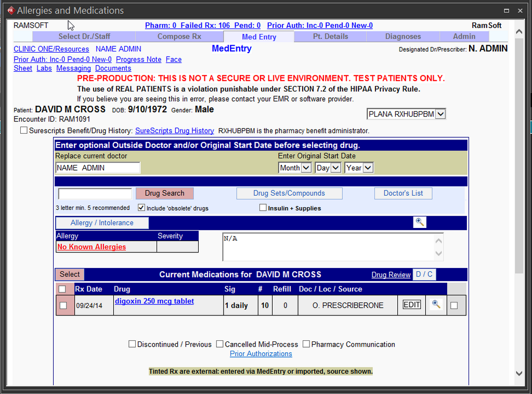The image size is (532, 394).
Task: Open the digoxin 250 mcg tablet link
Action: click(154, 301)
